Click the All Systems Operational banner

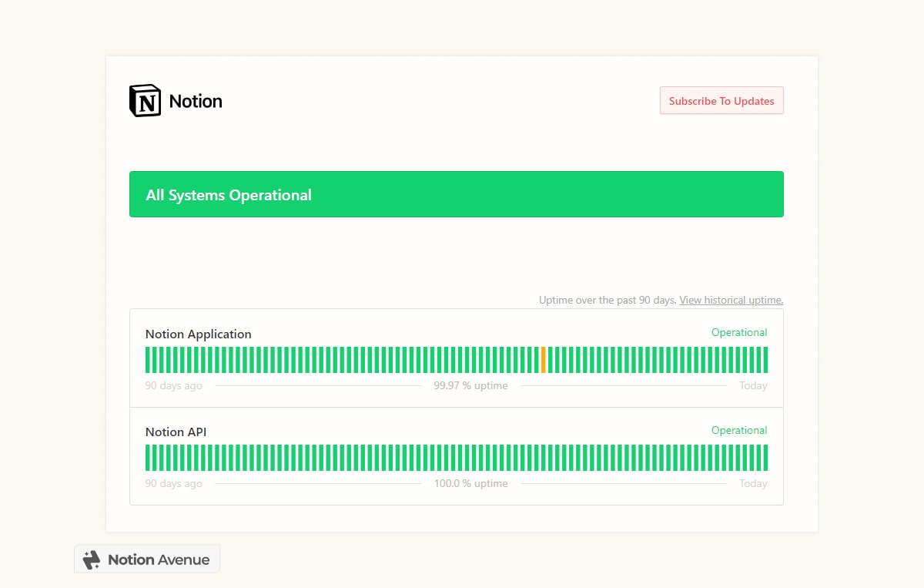(457, 194)
